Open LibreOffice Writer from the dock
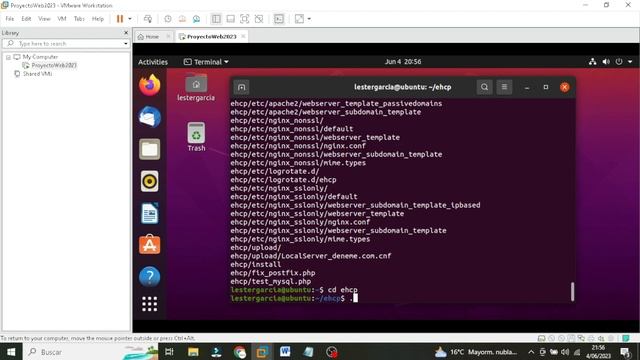640x360 pixels. (x=149, y=213)
